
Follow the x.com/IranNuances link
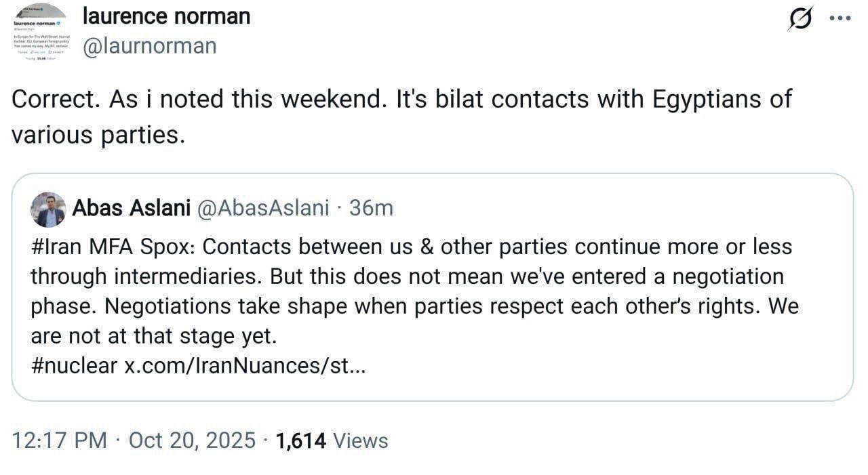click(x=245, y=366)
